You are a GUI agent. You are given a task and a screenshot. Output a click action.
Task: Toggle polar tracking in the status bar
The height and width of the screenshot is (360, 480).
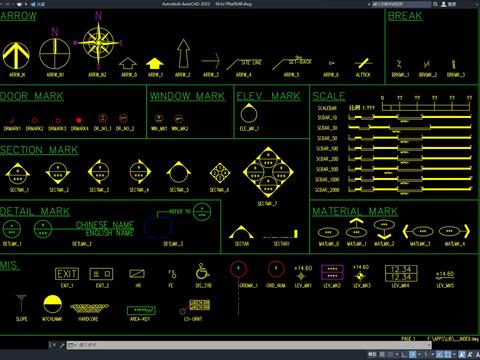point(412,354)
